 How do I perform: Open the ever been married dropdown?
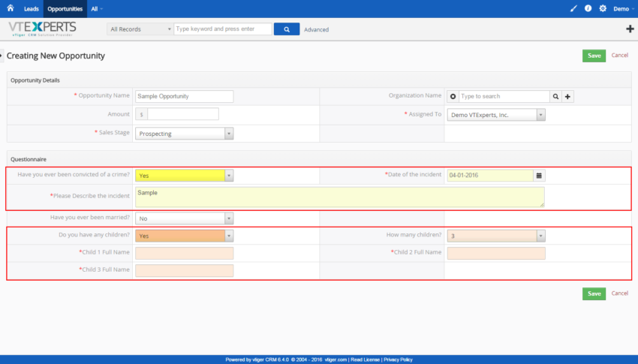tap(185, 218)
